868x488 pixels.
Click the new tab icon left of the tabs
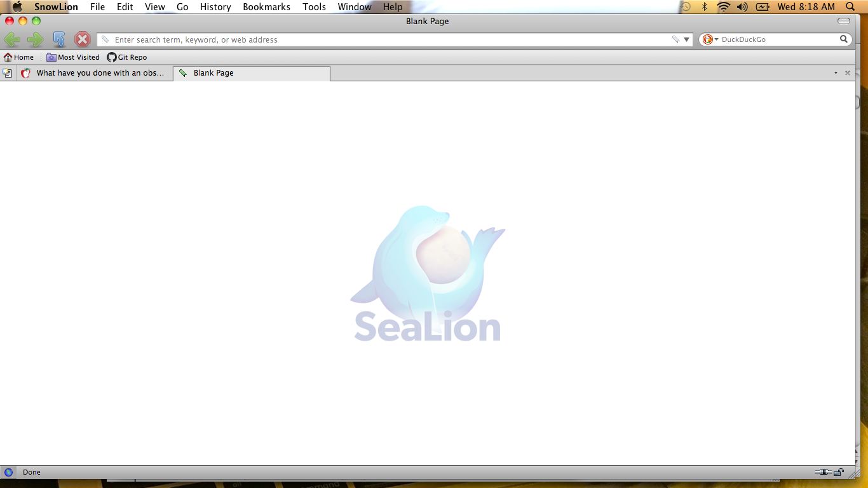(7, 73)
